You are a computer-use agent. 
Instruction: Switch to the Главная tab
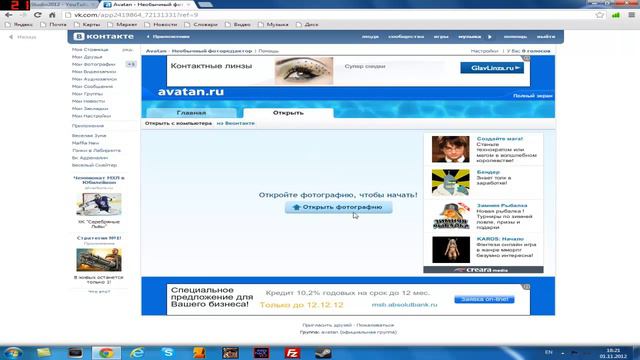click(x=191, y=113)
